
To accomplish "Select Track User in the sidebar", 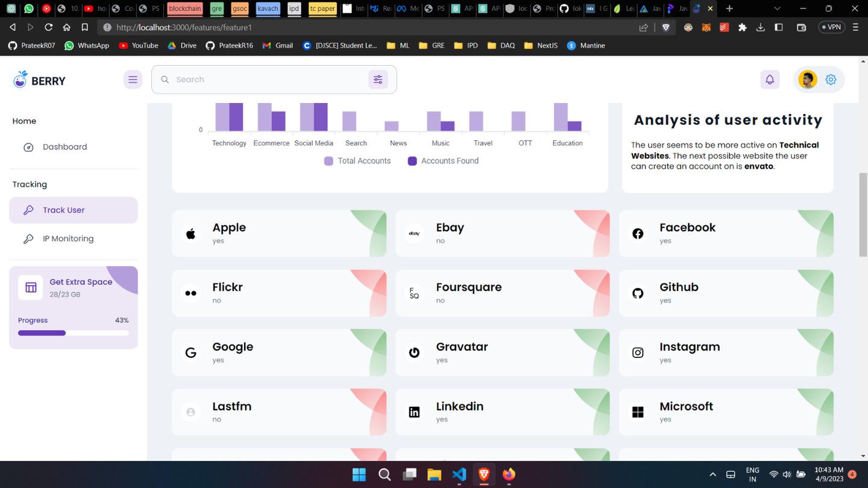I will (74, 210).
